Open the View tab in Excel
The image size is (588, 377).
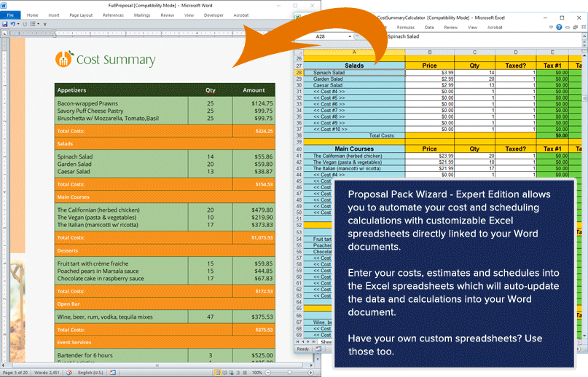[x=472, y=28]
